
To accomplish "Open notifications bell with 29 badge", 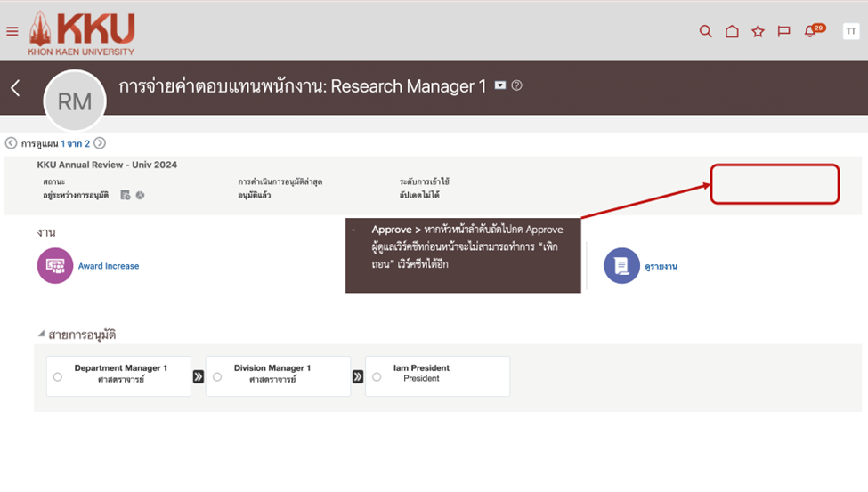I will coord(810,31).
